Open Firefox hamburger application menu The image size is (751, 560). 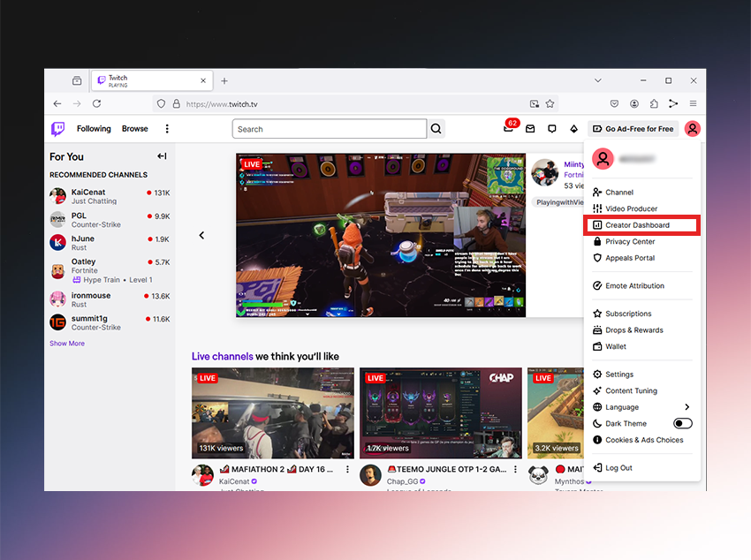pos(693,103)
